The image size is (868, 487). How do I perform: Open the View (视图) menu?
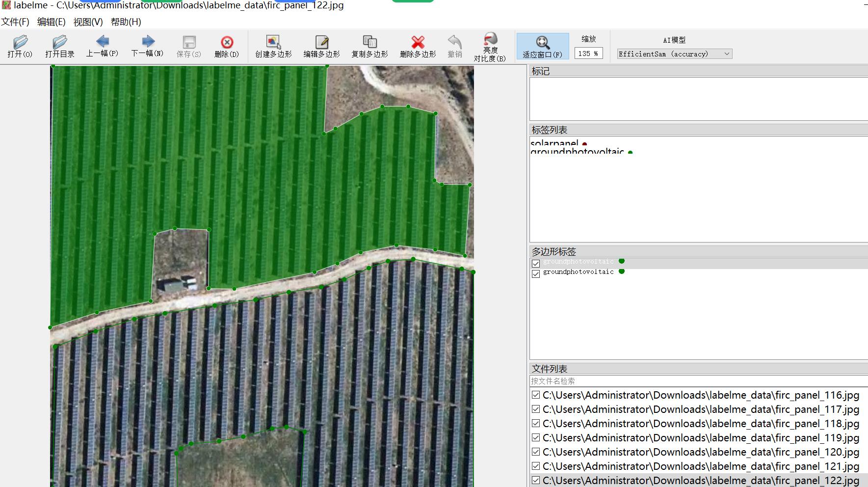88,22
